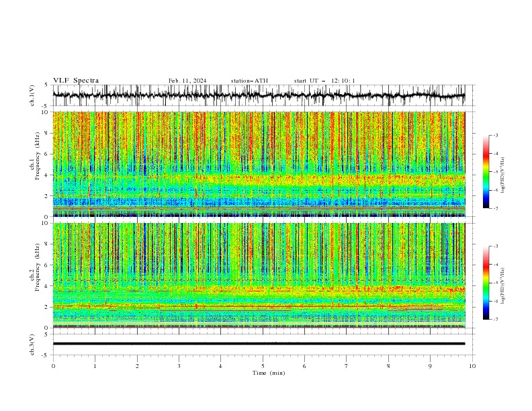Click the time axis tick label "5"
Screen dimensions: 532x411
[263, 366]
